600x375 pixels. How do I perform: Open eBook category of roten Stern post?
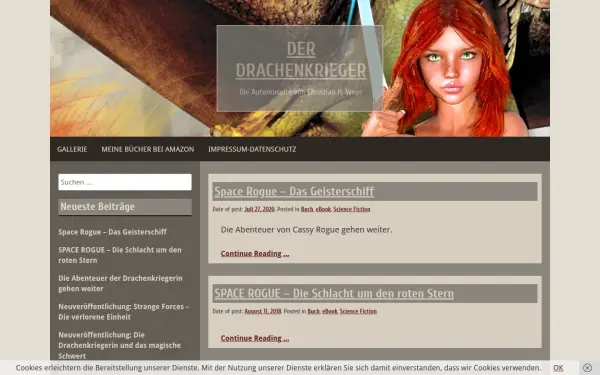pos(330,311)
